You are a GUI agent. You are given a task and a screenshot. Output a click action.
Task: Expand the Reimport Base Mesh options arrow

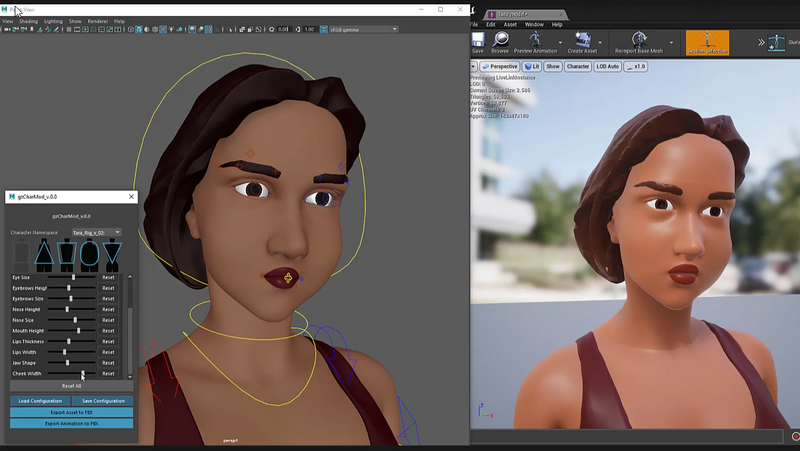(671, 43)
